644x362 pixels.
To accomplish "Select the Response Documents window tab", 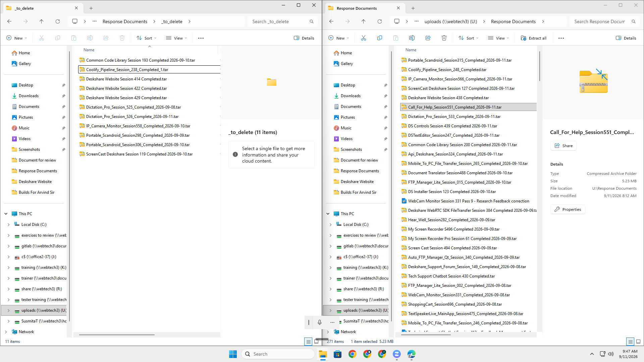I will coord(364,8).
